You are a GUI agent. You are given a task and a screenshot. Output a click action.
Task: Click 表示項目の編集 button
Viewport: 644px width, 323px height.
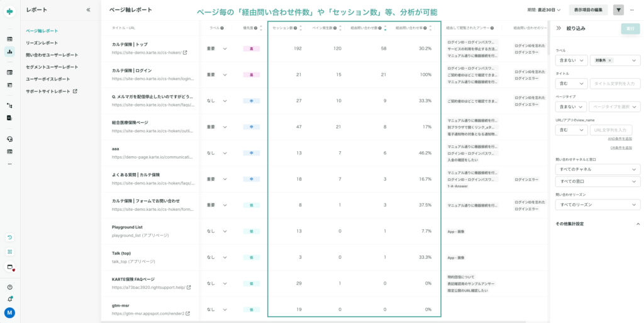(589, 10)
